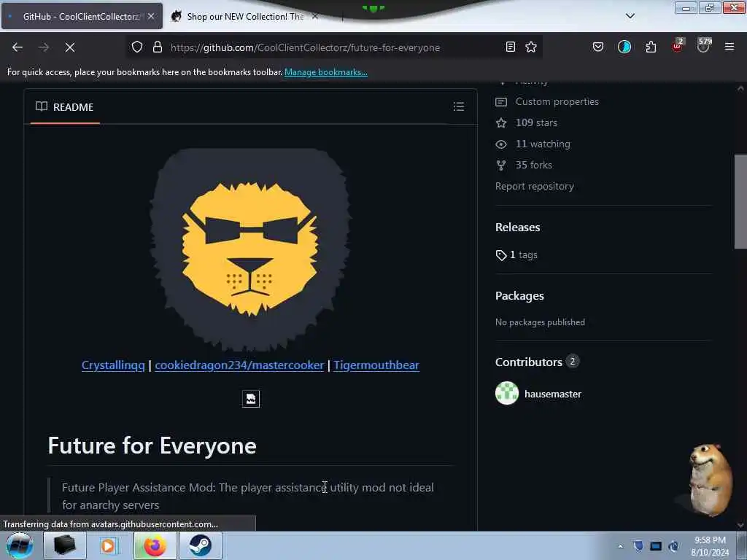
Task: View 11 watching link
Action: (543, 144)
